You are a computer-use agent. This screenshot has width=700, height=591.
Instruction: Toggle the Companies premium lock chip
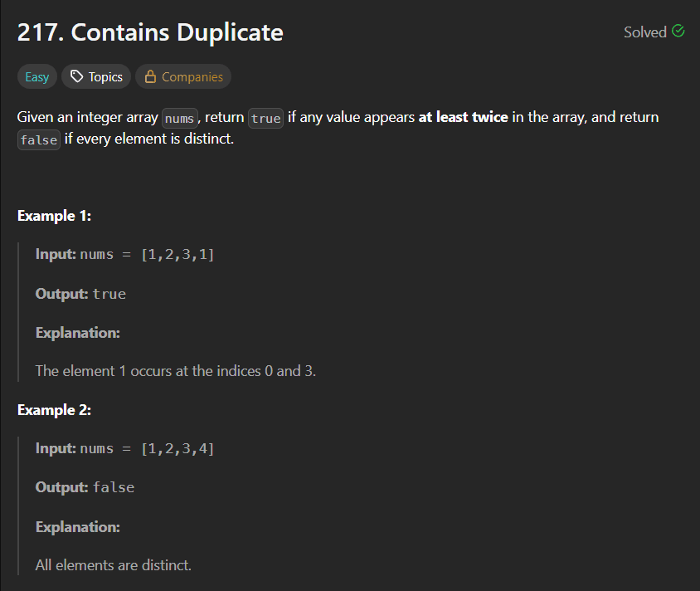183,76
